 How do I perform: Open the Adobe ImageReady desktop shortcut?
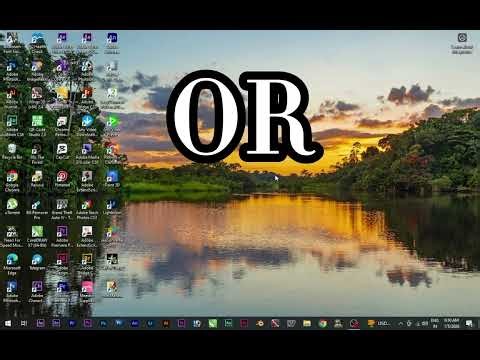37,71
